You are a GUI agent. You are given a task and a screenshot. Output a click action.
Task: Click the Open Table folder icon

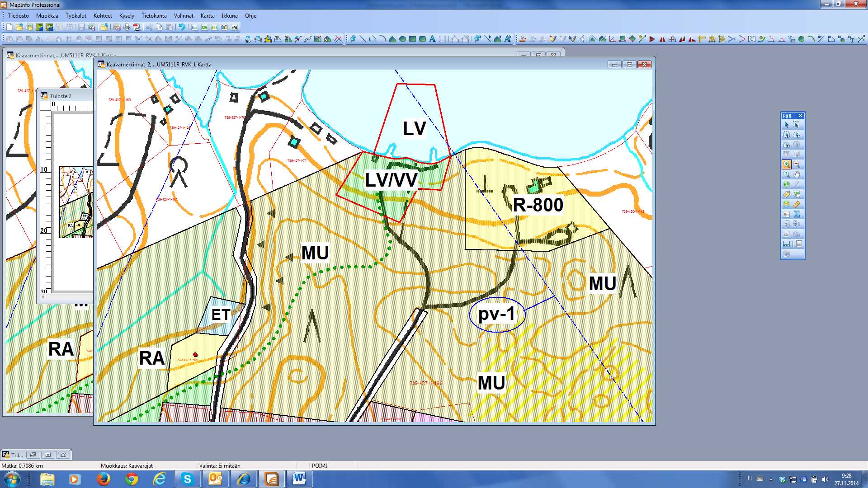click(x=19, y=27)
